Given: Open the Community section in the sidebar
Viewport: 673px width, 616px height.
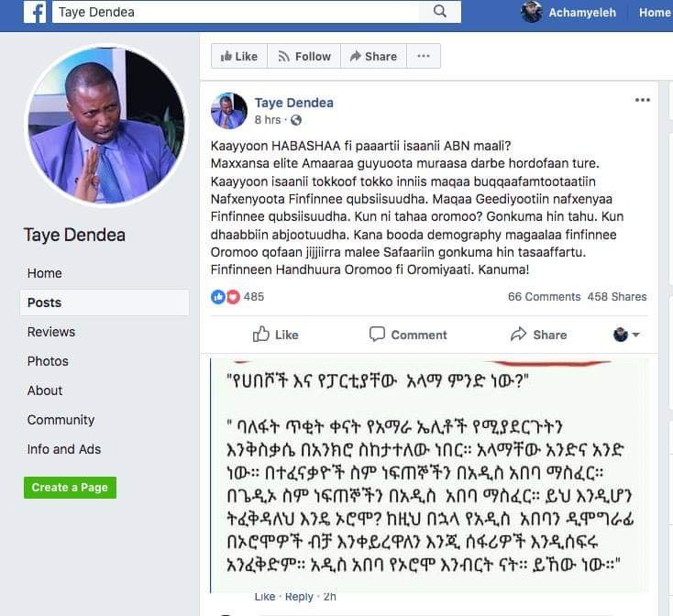Looking at the screenshot, I should coord(61,420).
